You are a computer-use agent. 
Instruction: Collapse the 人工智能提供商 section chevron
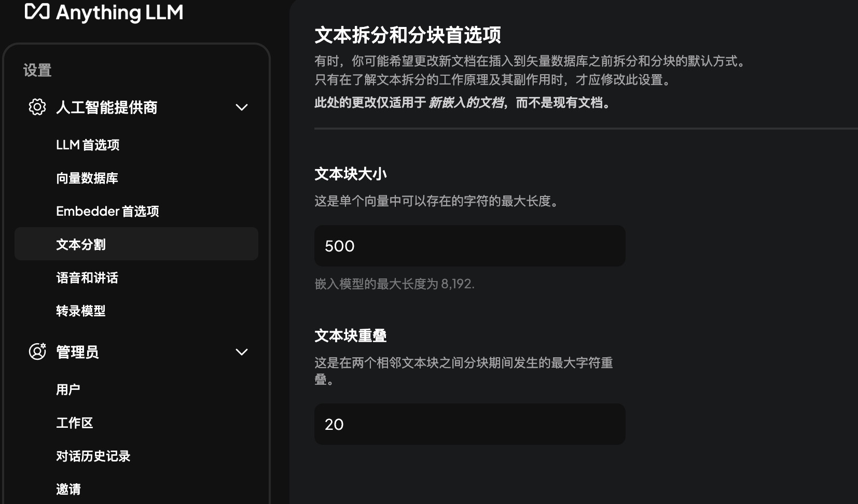click(x=241, y=107)
